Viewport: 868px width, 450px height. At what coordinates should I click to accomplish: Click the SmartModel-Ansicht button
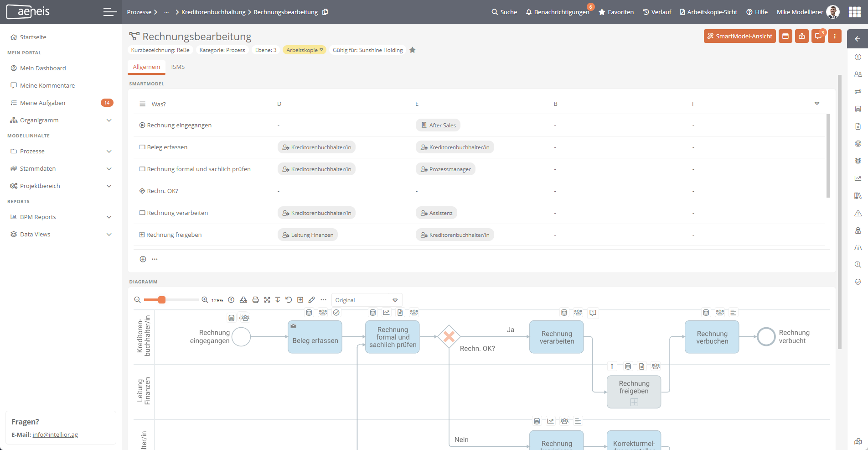[x=739, y=36]
